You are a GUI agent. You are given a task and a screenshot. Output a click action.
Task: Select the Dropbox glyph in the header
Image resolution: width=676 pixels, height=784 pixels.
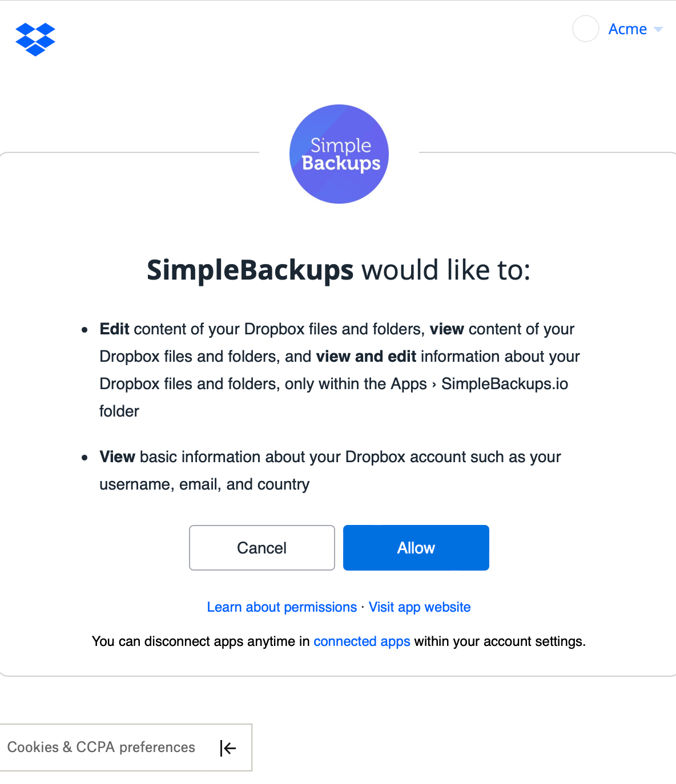tap(35, 39)
